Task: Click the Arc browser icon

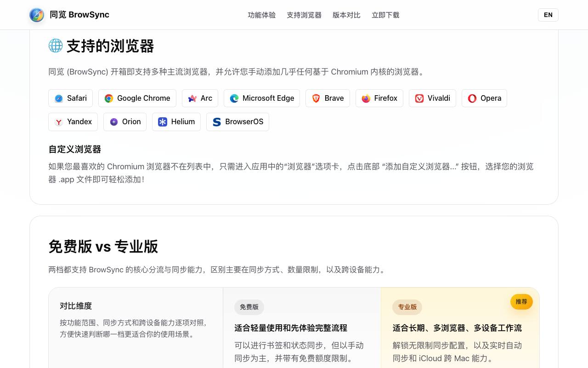Action: [192, 98]
